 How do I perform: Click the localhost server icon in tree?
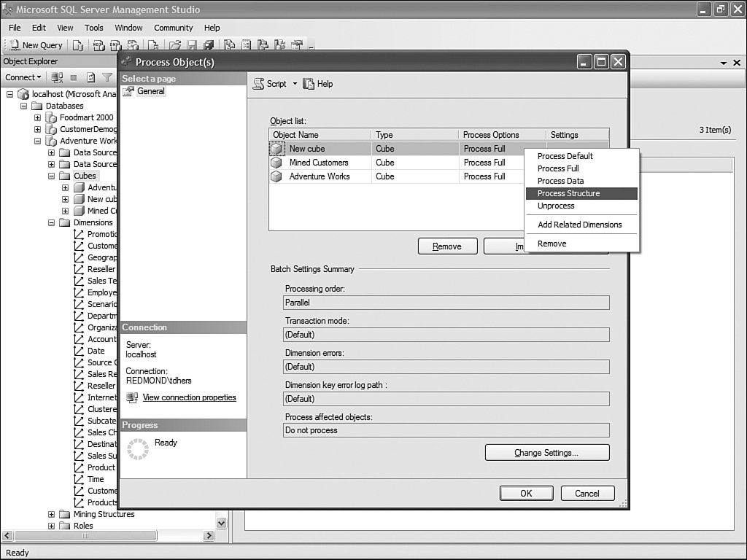tap(23, 94)
